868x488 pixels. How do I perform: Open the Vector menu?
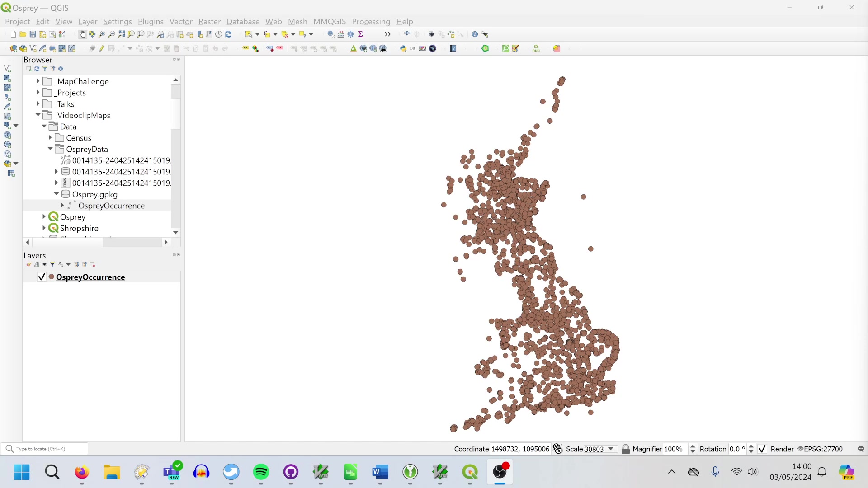click(180, 21)
